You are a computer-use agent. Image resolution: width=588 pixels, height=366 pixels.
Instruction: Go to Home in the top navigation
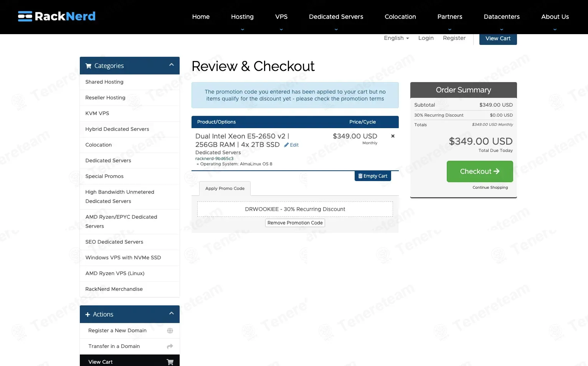(201, 17)
